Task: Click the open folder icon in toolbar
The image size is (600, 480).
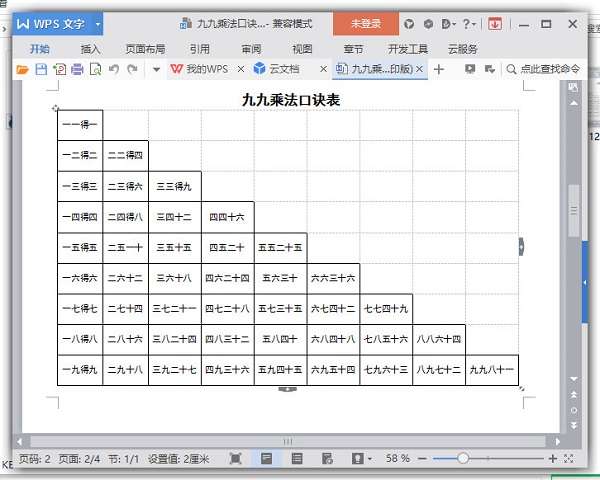Action: point(23,70)
